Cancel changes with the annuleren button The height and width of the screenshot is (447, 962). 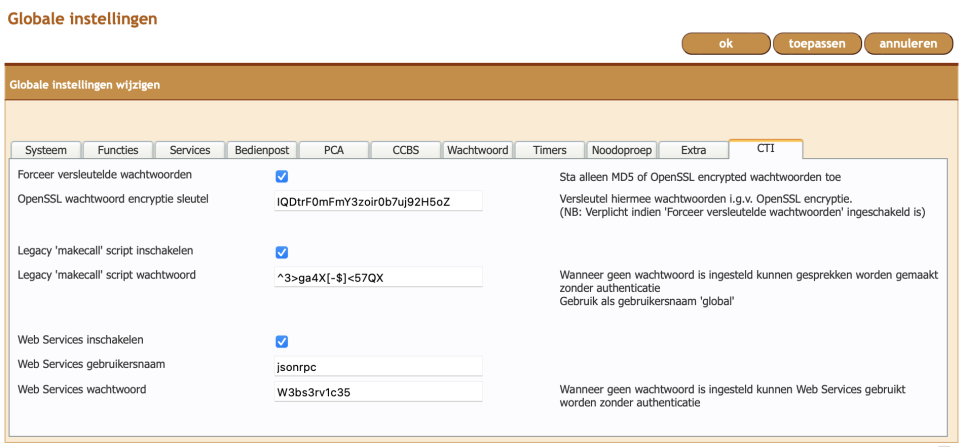pyautogui.click(x=908, y=44)
